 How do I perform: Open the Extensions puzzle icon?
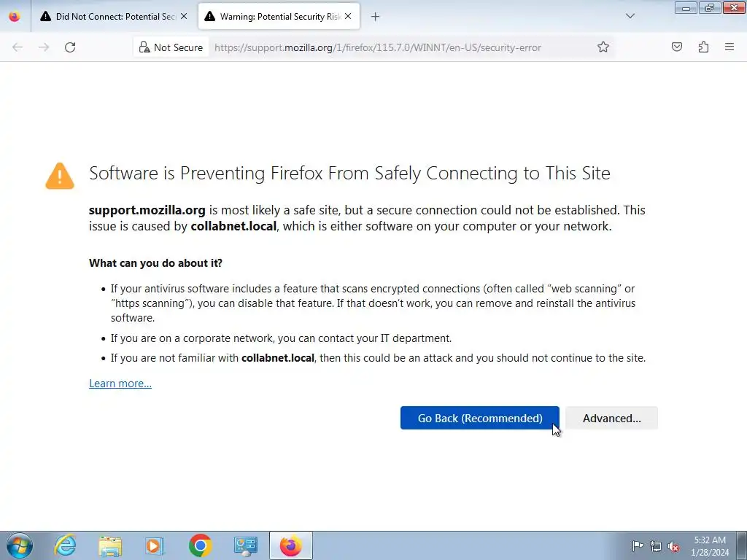click(703, 47)
